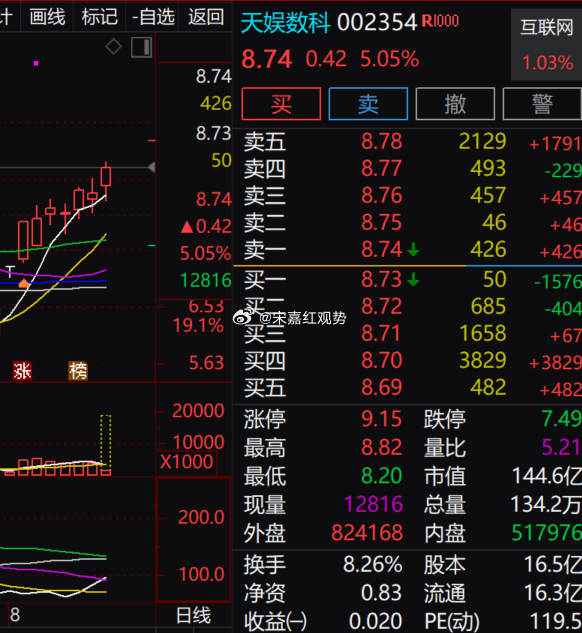Click the red 买 buy button
The image size is (582, 633).
[x=281, y=104]
